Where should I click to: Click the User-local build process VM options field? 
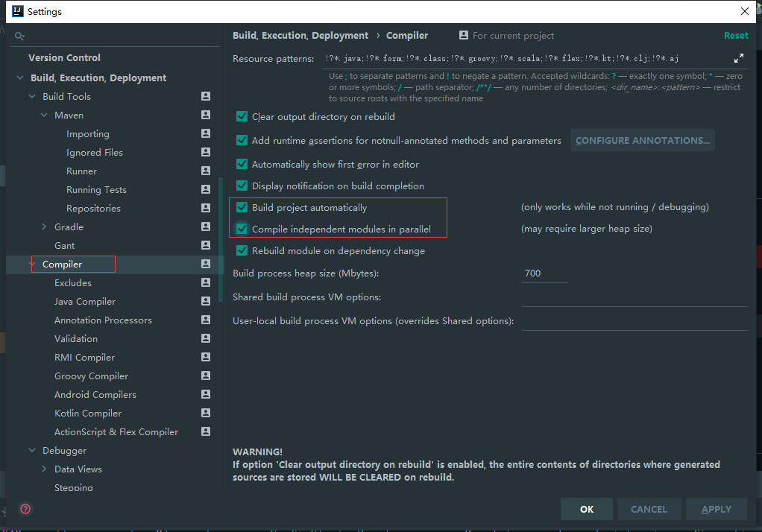635,321
